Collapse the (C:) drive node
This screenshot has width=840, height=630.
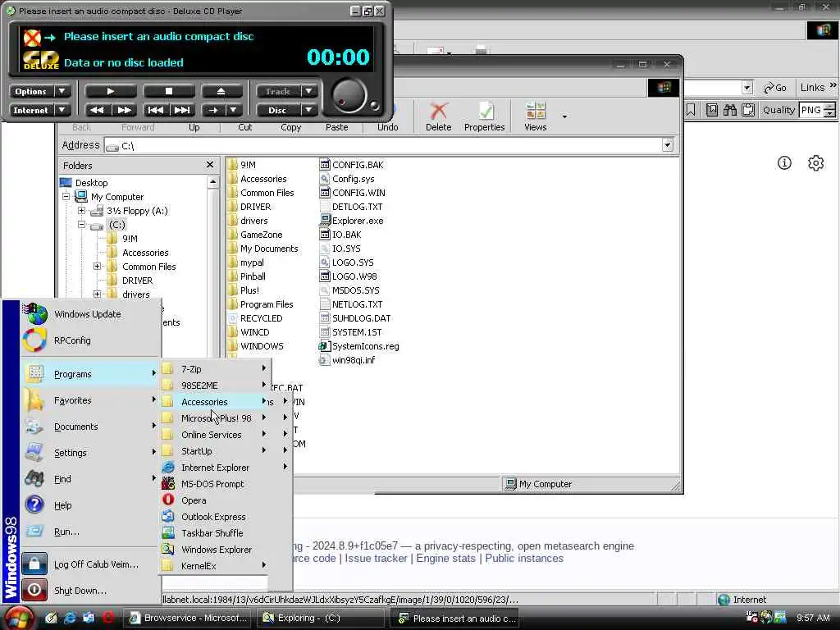(81, 225)
